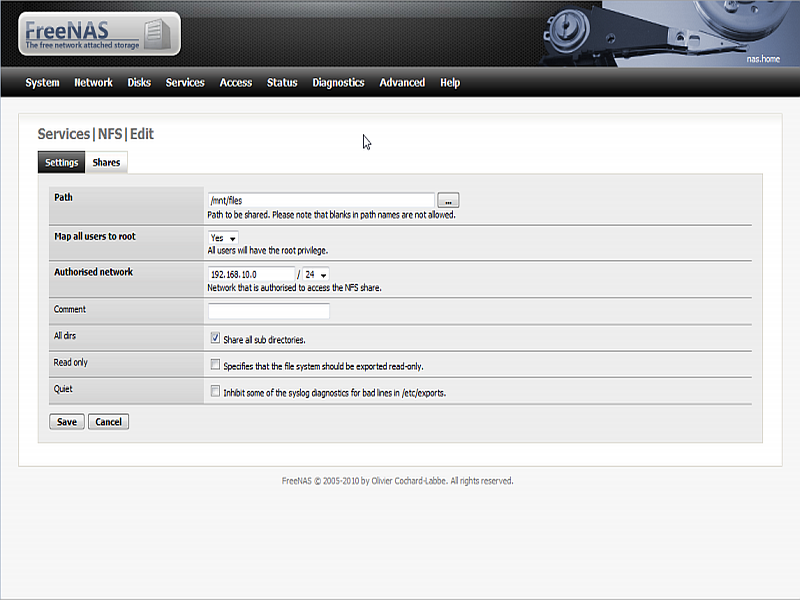Click the Comment input field

269,311
